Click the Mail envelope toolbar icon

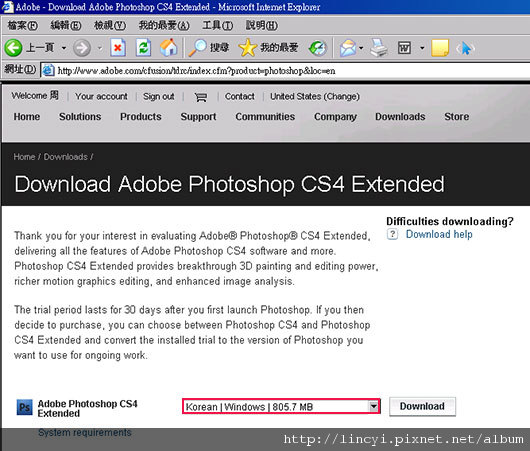click(348, 48)
